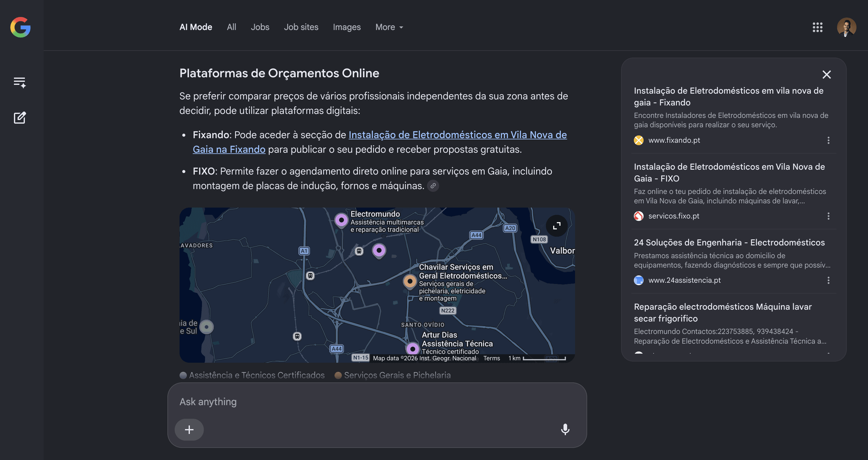Expand the map to full screen
The image size is (868, 460).
(x=557, y=226)
